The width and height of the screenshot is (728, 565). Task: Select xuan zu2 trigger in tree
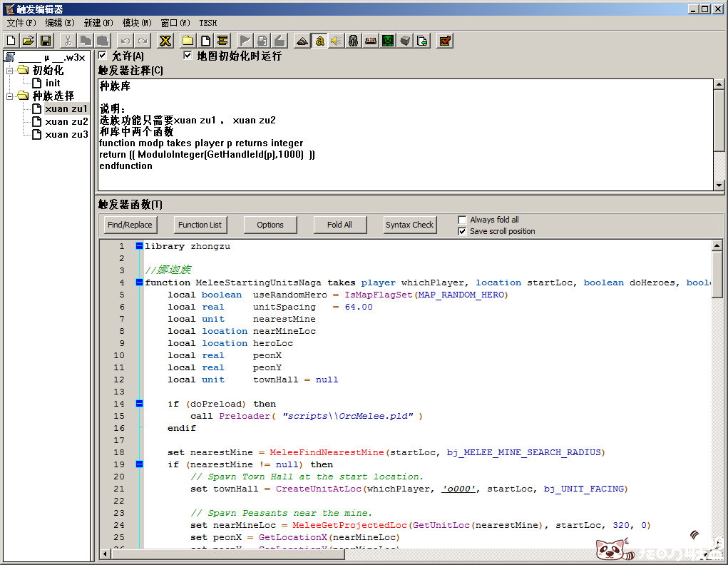(x=66, y=121)
